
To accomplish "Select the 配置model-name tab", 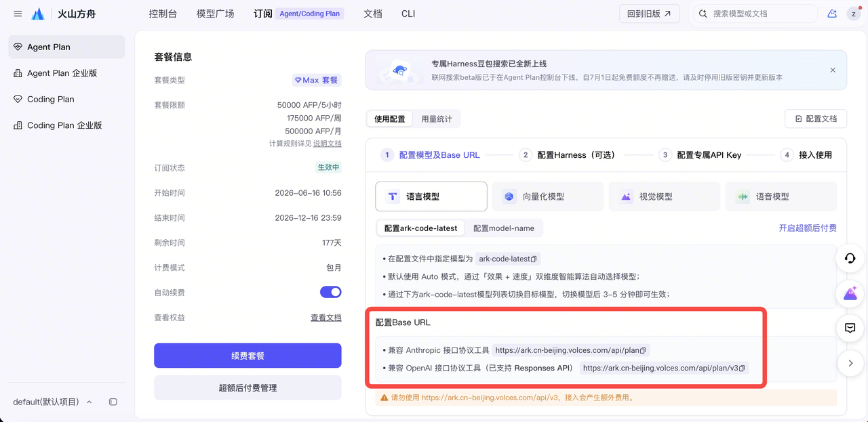I will coord(504,228).
